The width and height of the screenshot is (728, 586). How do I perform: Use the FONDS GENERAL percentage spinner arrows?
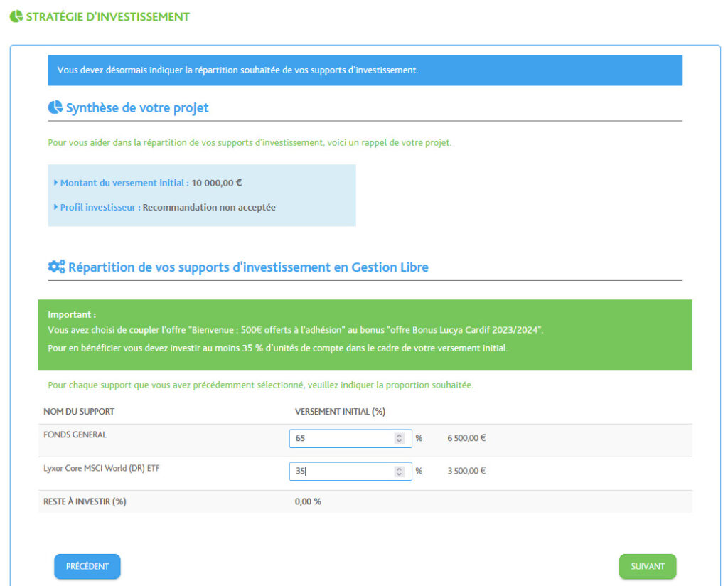pyautogui.click(x=399, y=438)
